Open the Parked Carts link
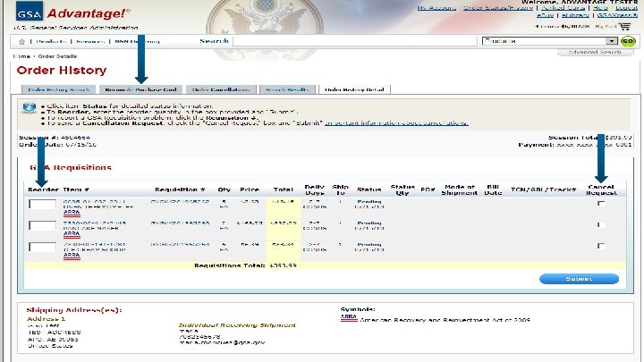The height and width of the screenshot is (362, 644). (563, 8)
